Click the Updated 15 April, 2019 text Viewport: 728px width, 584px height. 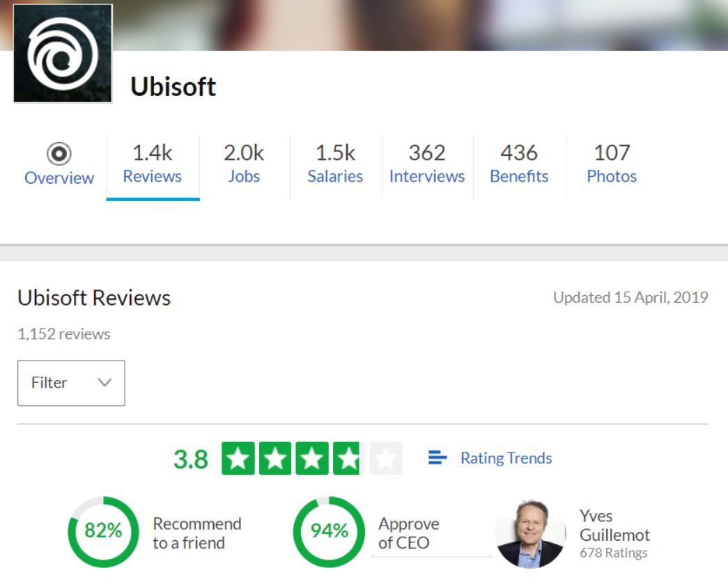(x=630, y=297)
